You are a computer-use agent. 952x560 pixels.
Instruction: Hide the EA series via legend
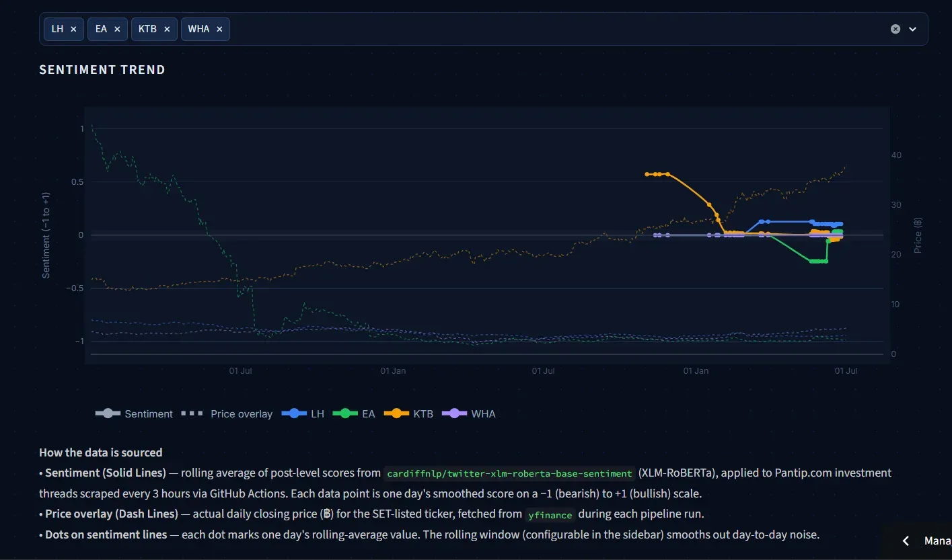[x=354, y=413]
